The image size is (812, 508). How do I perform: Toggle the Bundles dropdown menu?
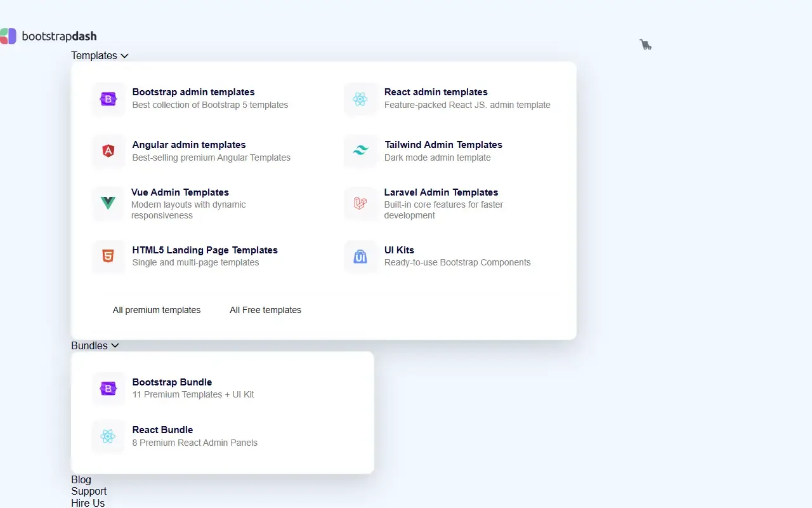click(x=95, y=346)
